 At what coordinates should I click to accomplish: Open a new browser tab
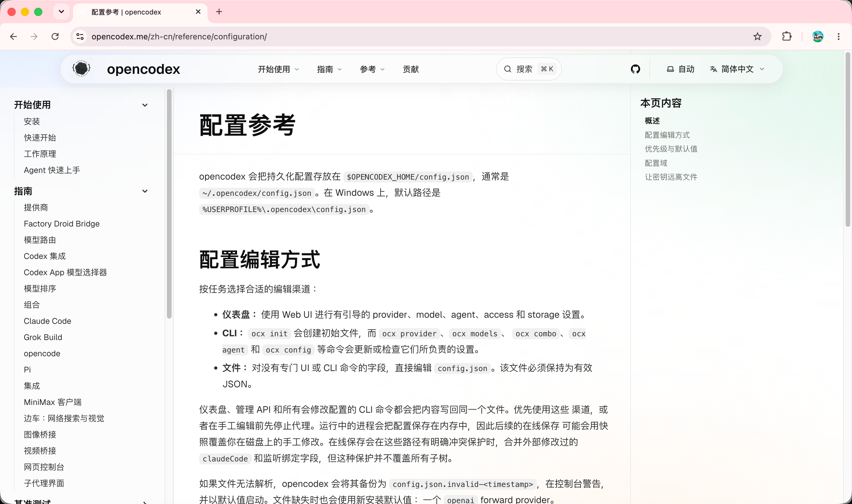[219, 12]
